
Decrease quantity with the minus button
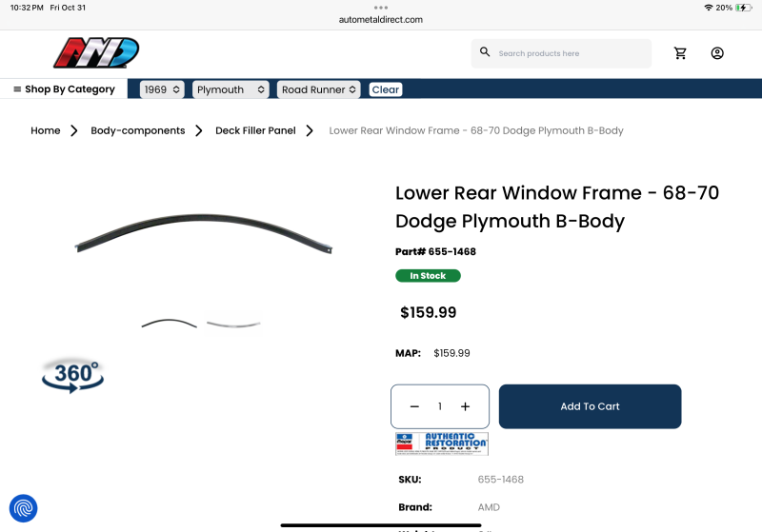[x=414, y=406]
